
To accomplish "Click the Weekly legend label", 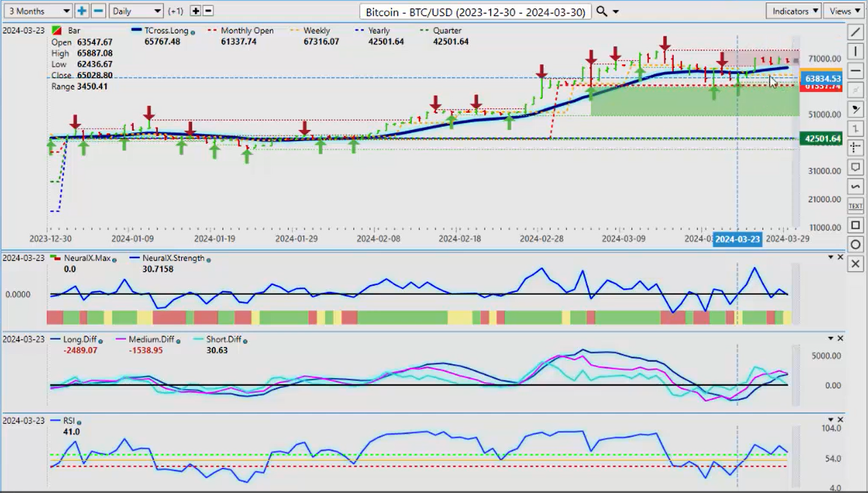I will (317, 30).
